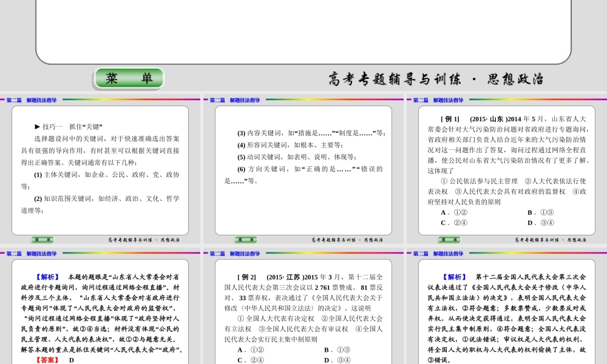Click the 【例2】(2015·江苏) heading text
Image resolution: width=607 pixels, height=364 pixels.
271,277
